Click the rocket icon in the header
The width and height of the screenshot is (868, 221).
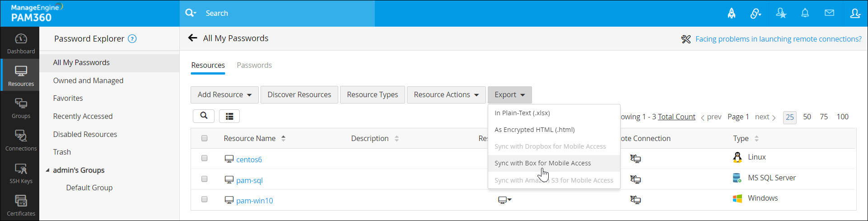[732, 13]
